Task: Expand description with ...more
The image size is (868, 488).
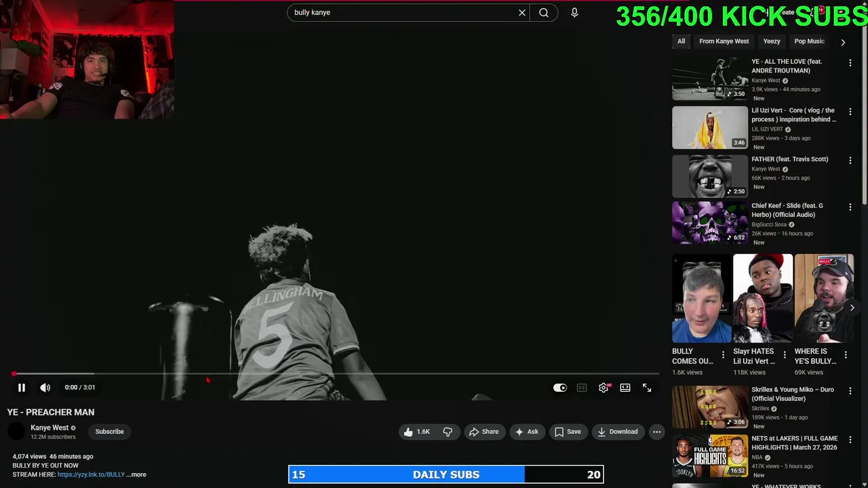Action: [x=136, y=474]
